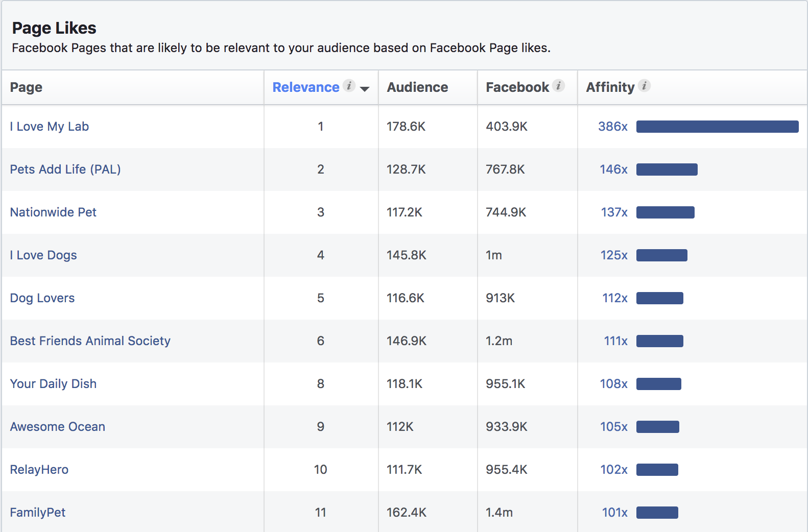Open Best Friends Animal Society page

click(x=90, y=341)
